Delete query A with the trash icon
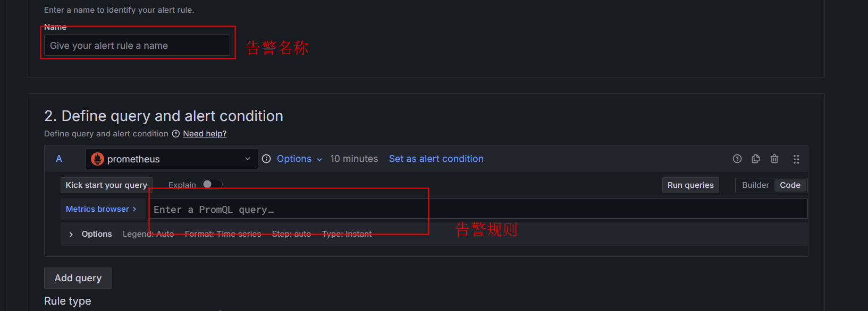Viewport: 868px width, 311px height. pyautogui.click(x=774, y=158)
